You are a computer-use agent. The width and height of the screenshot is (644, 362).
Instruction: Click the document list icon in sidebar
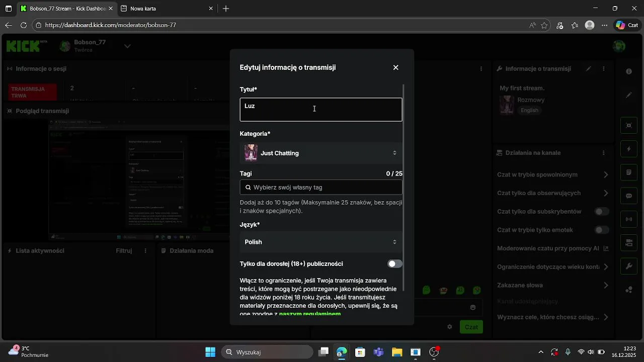pyautogui.click(x=629, y=172)
